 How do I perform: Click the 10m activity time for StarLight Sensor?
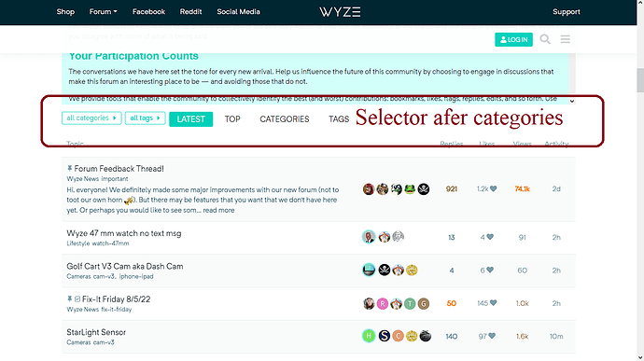[x=556, y=336]
